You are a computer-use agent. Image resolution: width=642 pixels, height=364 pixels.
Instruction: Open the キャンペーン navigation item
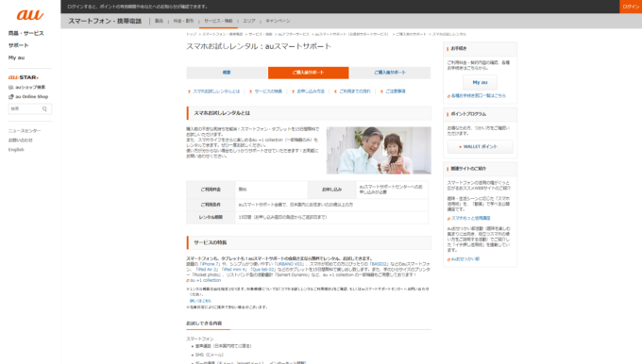(x=278, y=21)
